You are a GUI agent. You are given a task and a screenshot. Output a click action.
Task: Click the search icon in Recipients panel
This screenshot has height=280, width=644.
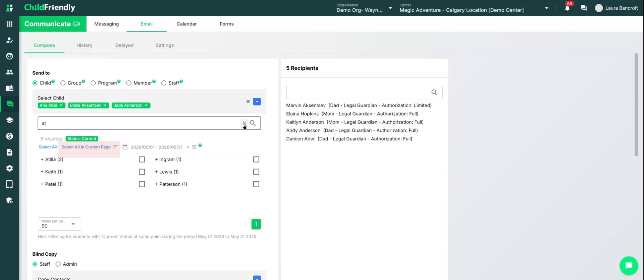tap(434, 92)
